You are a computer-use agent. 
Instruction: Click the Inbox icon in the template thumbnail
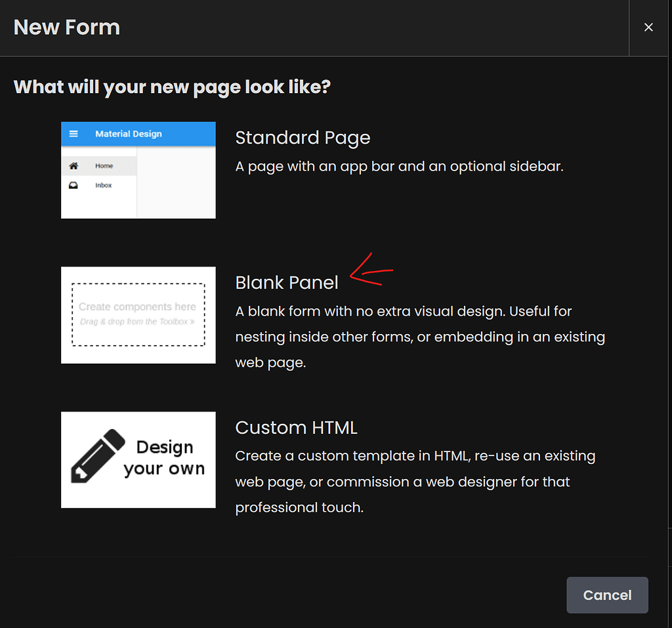[x=73, y=185]
